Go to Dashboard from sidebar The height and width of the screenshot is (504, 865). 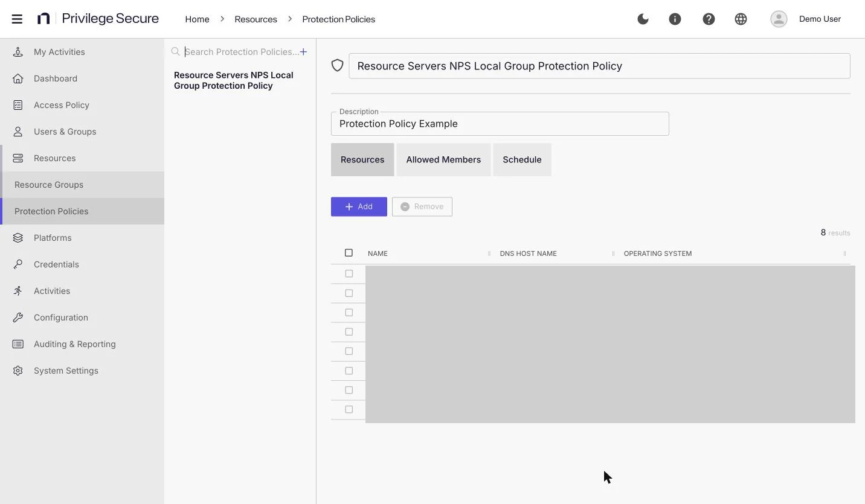click(x=82, y=78)
